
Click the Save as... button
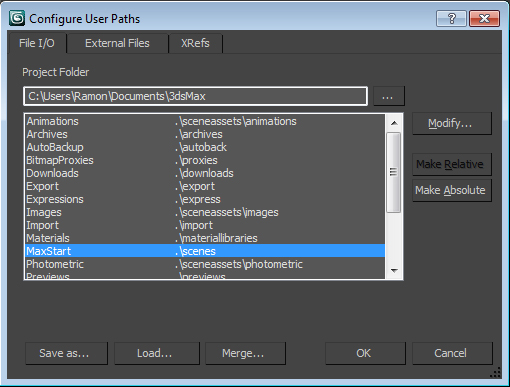tap(66, 353)
